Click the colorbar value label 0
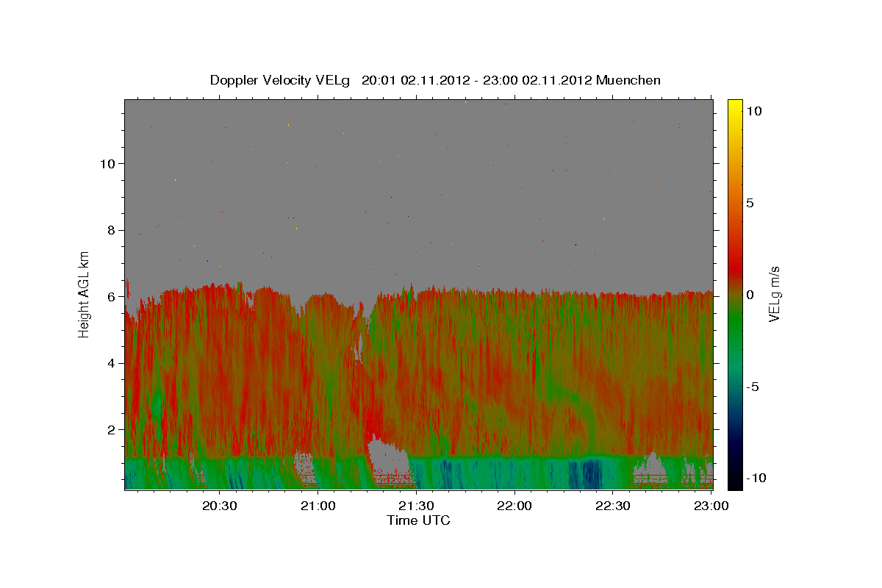The width and height of the screenshot is (882, 588). pyautogui.click(x=750, y=295)
